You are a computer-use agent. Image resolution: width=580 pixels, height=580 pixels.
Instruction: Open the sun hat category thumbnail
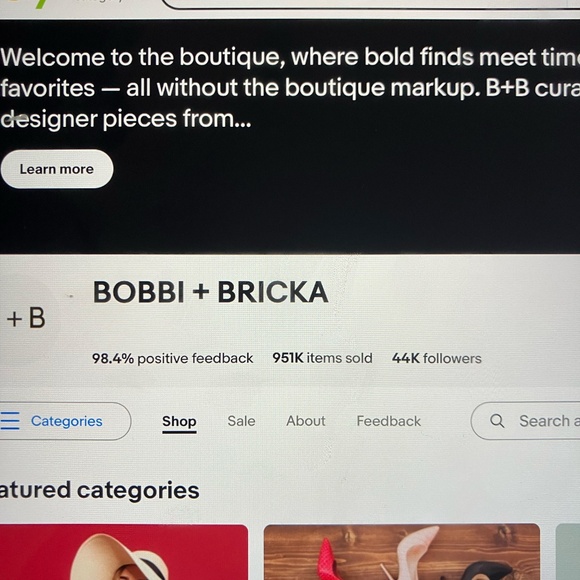(124, 552)
